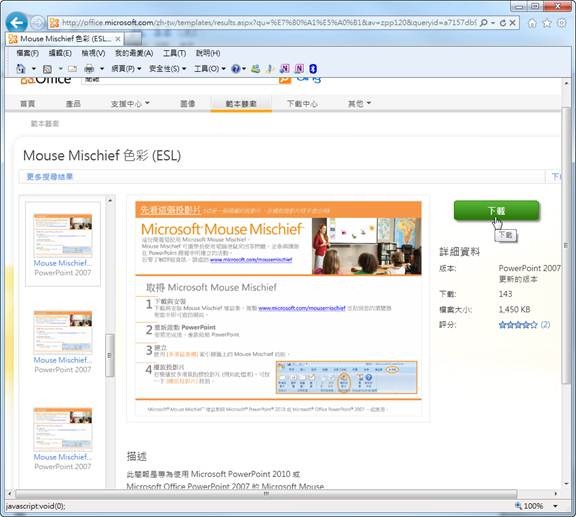Screen dimensions: 576x517
Task: Refresh the page with the reload icon
Action: 503,23
